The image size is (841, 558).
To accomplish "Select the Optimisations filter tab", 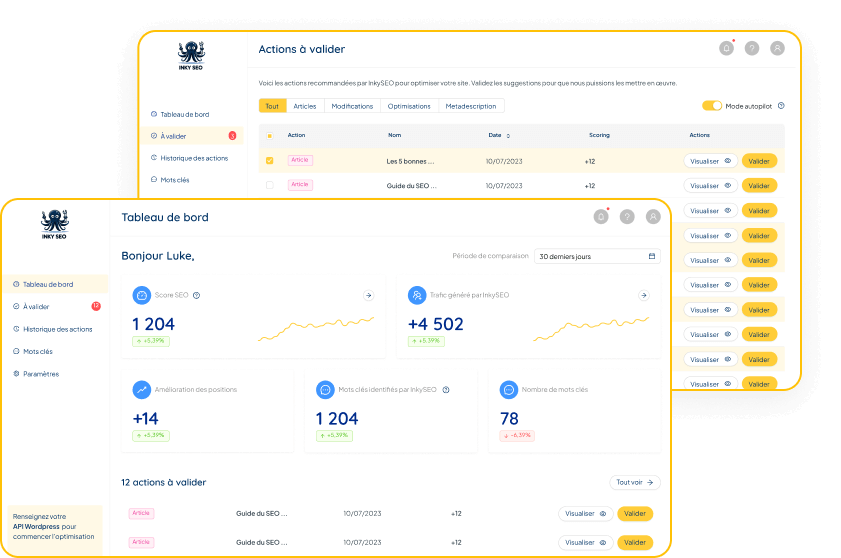I will click(x=409, y=106).
